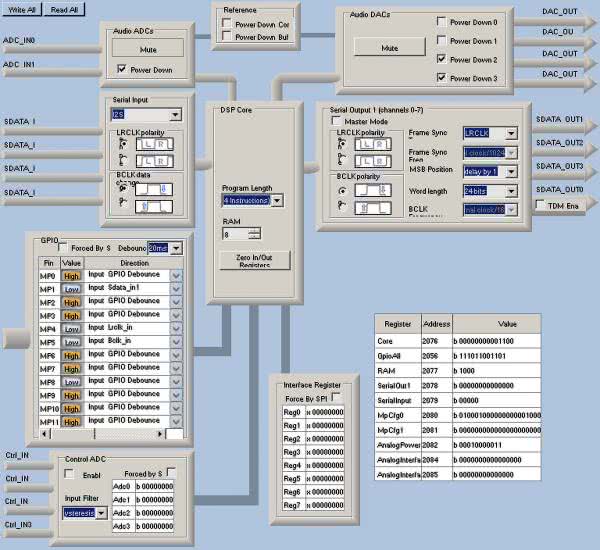Open Frame Sync LRCLK dropdown

point(511,133)
